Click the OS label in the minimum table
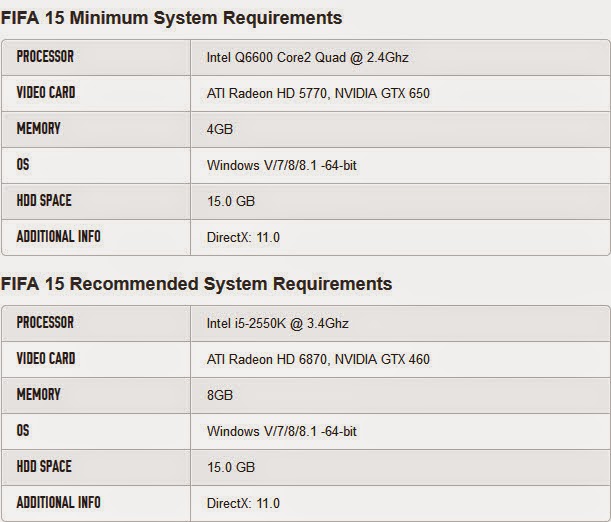This screenshot has width=611, height=522. coord(22,164)
